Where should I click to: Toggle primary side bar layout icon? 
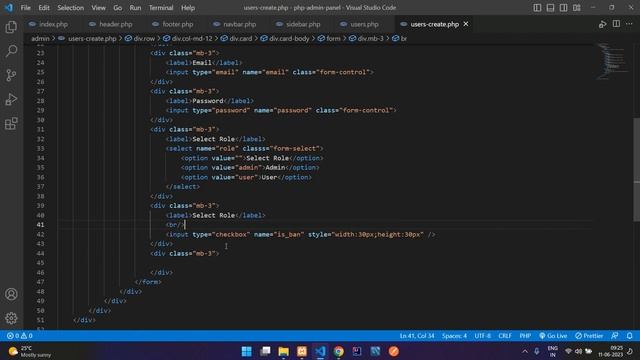[x=537, y=8]
